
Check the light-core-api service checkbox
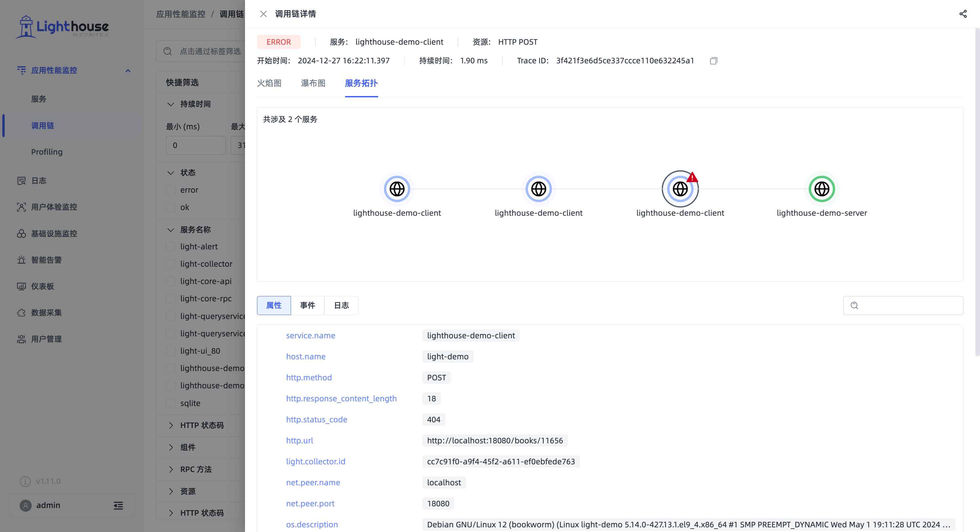coord(171,281)
